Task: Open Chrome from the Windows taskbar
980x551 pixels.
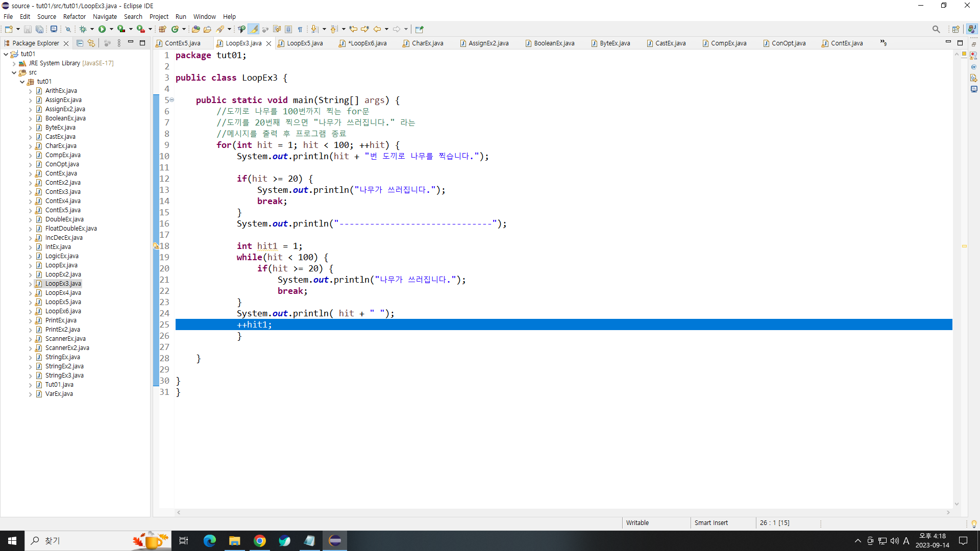Action: (260, 541)
